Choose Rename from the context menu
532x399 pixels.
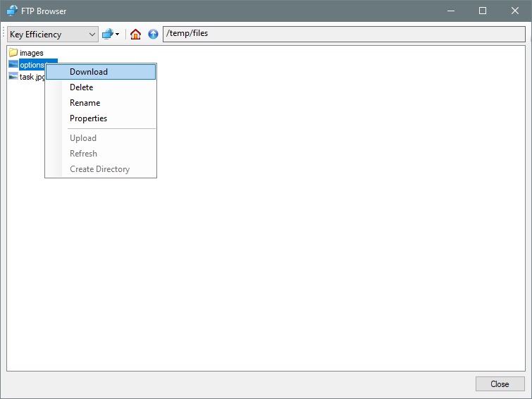coord(101,103)
